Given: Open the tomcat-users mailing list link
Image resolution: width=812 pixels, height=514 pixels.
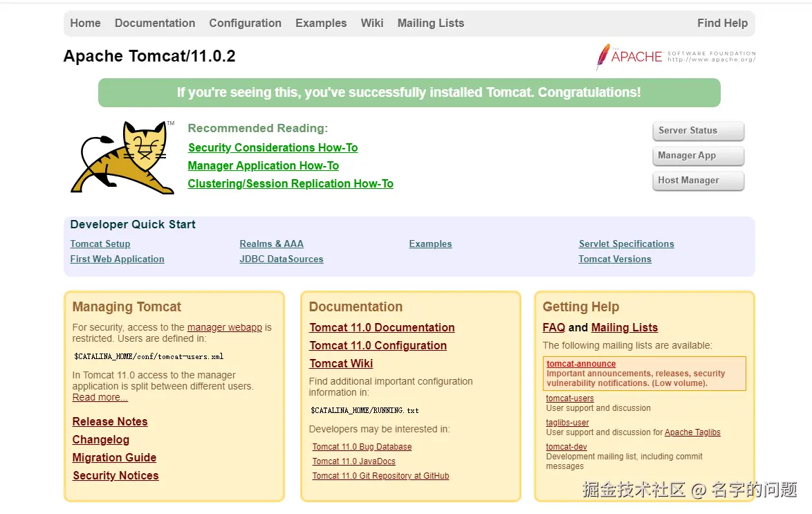Looking at the screenshot, I should (x=570, y=398).
